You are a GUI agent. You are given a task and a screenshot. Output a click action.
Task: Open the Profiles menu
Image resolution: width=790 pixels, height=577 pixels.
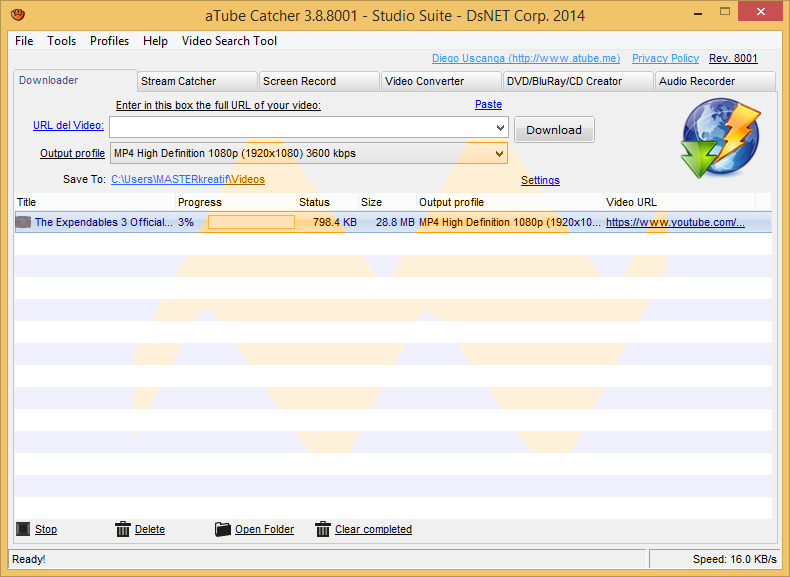click(x=109, y=41)
